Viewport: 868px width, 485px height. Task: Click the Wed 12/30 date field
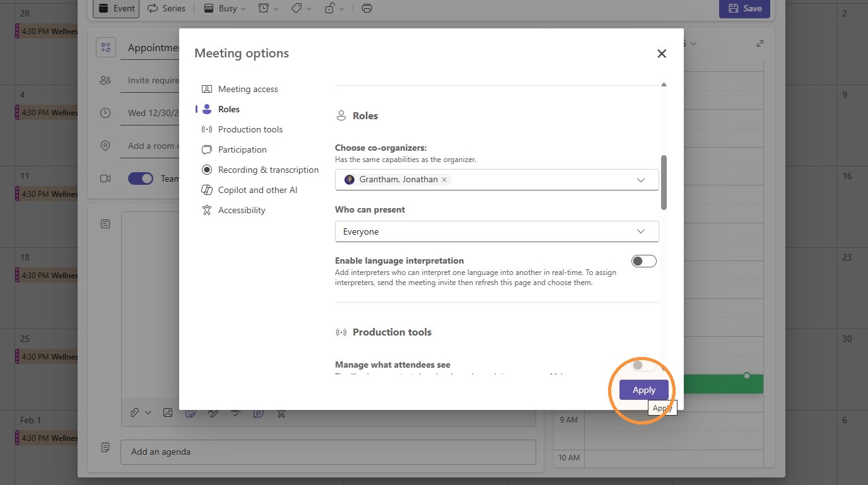click(151, 114)
